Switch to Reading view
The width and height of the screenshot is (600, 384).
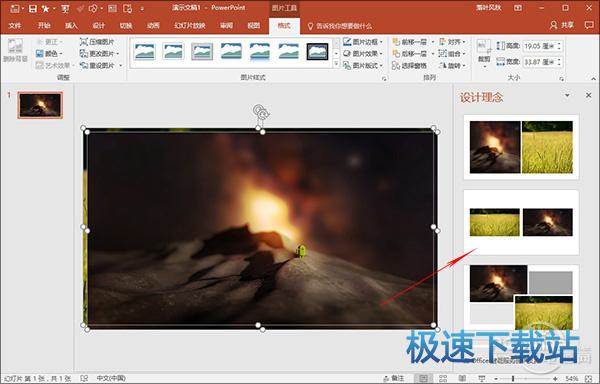pos(462,378)
